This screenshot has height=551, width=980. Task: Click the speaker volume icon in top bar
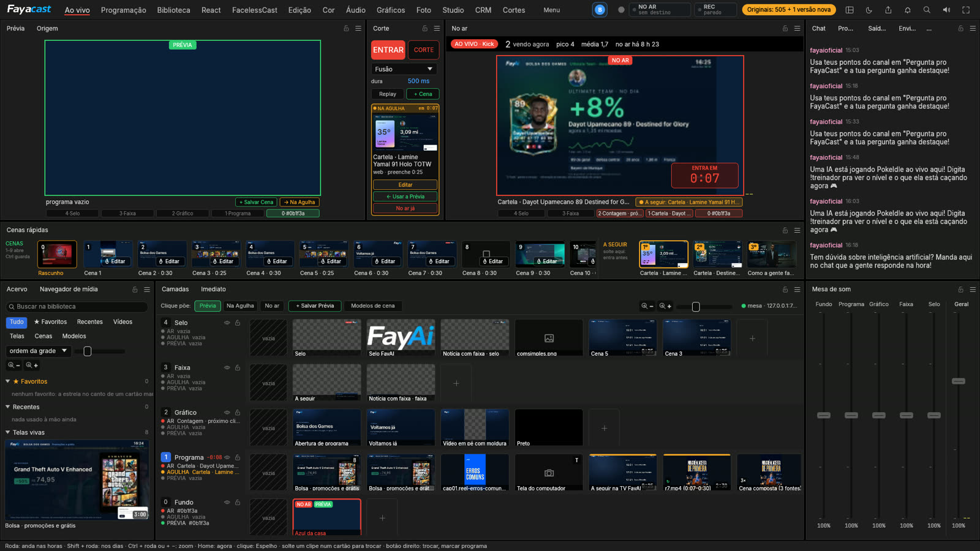(x=946, y=10)
